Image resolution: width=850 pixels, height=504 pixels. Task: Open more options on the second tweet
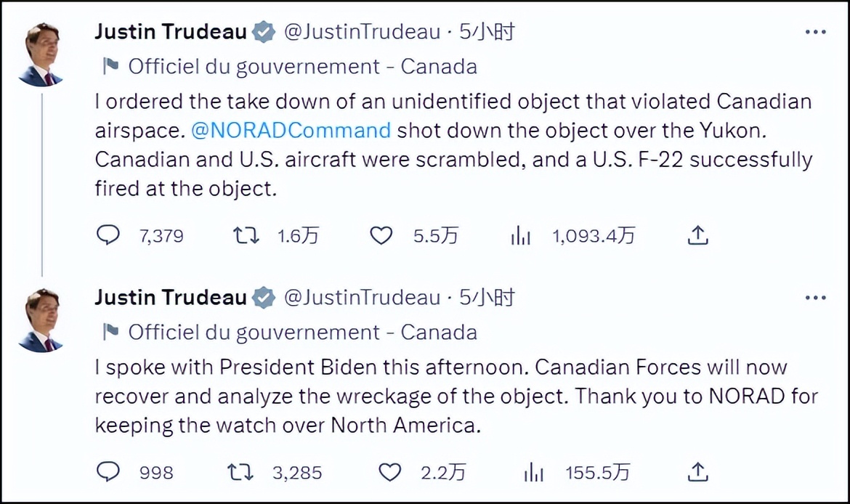tap(816, 298)
